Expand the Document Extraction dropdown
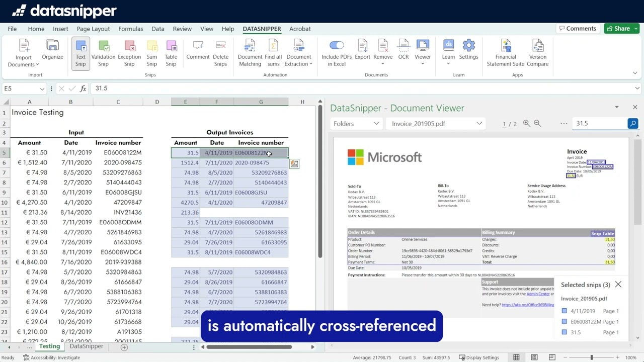Viewport: 644px width, 362px height. tap(298, 53)
